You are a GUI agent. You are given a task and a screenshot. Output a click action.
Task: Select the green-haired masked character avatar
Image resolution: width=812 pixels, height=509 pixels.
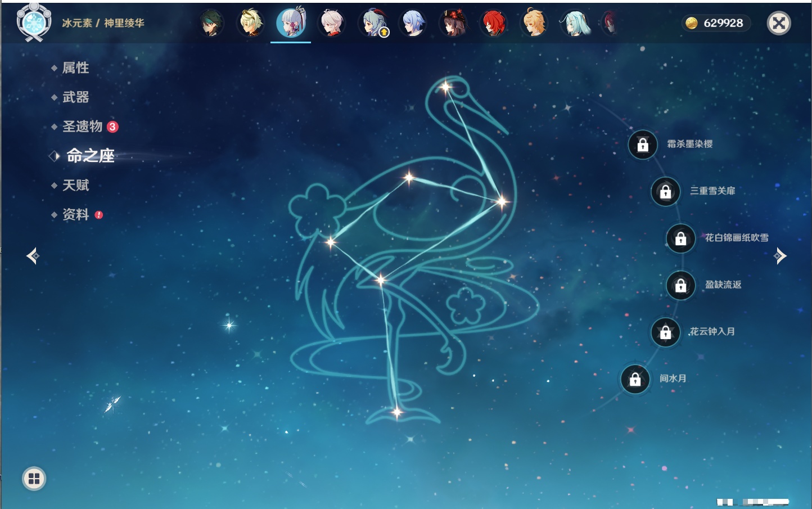coord(211,24)
